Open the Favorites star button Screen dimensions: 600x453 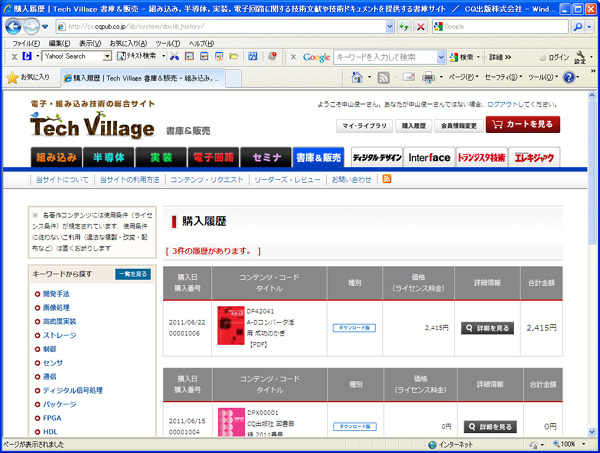(x=28, y=77)
